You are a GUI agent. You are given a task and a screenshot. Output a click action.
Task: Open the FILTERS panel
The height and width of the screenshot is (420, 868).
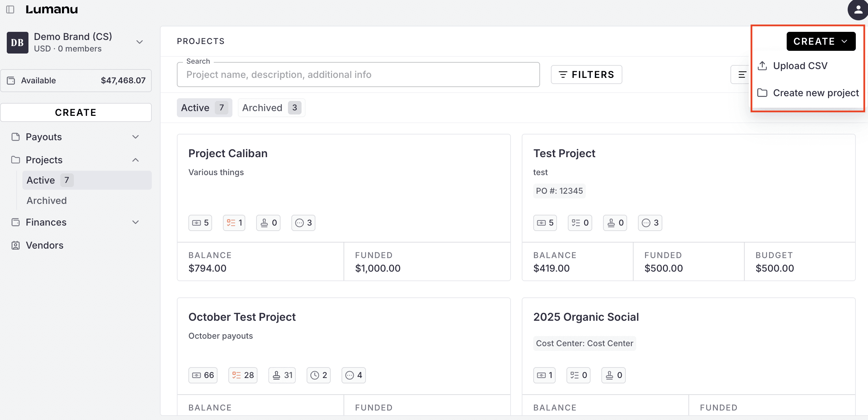point(586,75)
